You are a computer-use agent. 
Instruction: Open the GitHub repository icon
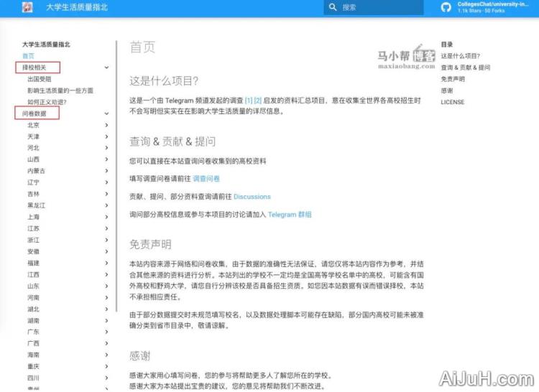pos(446,7)
